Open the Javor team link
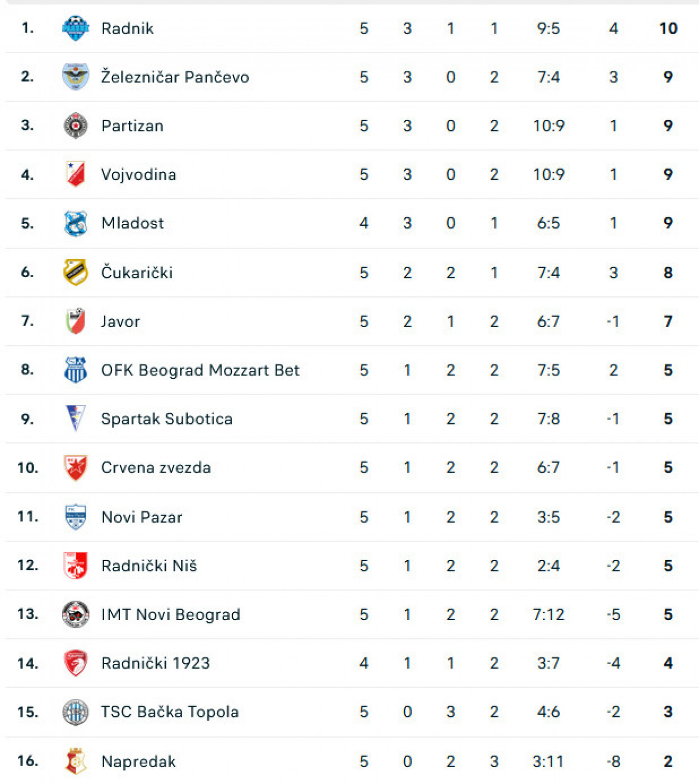699x784 pixels. tap(120, 321)
